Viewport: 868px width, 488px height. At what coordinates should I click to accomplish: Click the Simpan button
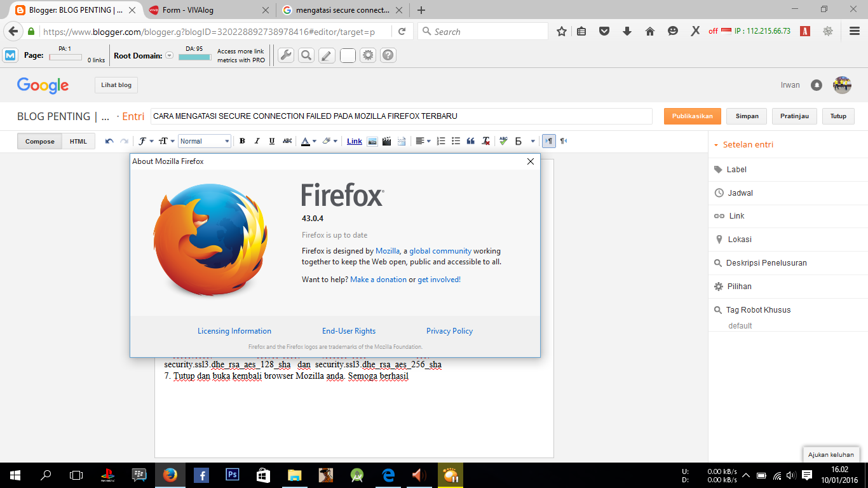click(747, 116)
